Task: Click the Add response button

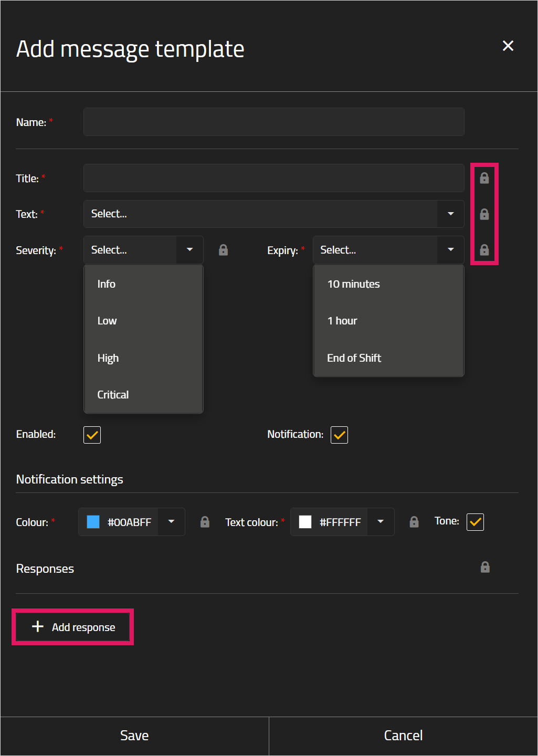Action: [73, 627]
